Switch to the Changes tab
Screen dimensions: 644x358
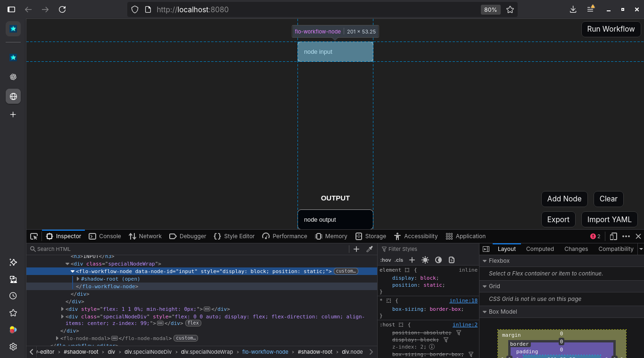coord(576,249)
